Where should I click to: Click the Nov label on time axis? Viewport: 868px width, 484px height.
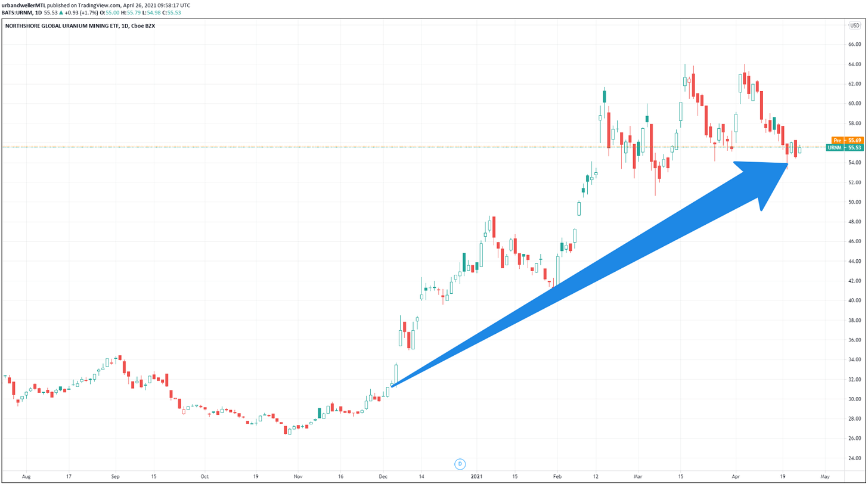[x=298, y=477]
